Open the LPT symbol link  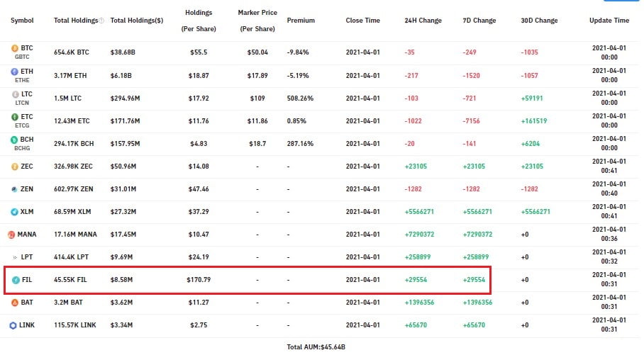pyautogui.click(x=27, y=257)
